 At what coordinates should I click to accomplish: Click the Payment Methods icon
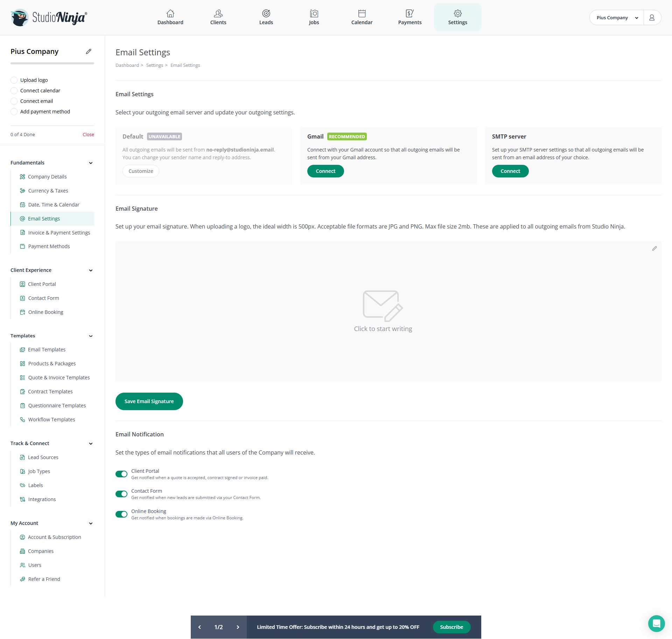(x=22, y=246)
